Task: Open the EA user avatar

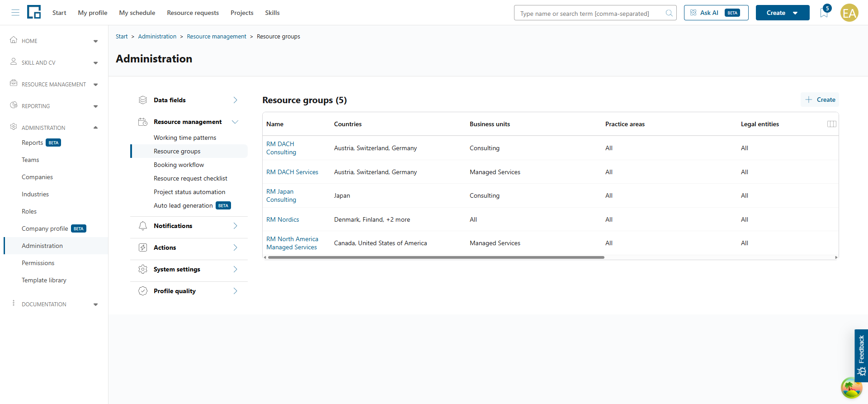Action: click(x=849, y=13)
